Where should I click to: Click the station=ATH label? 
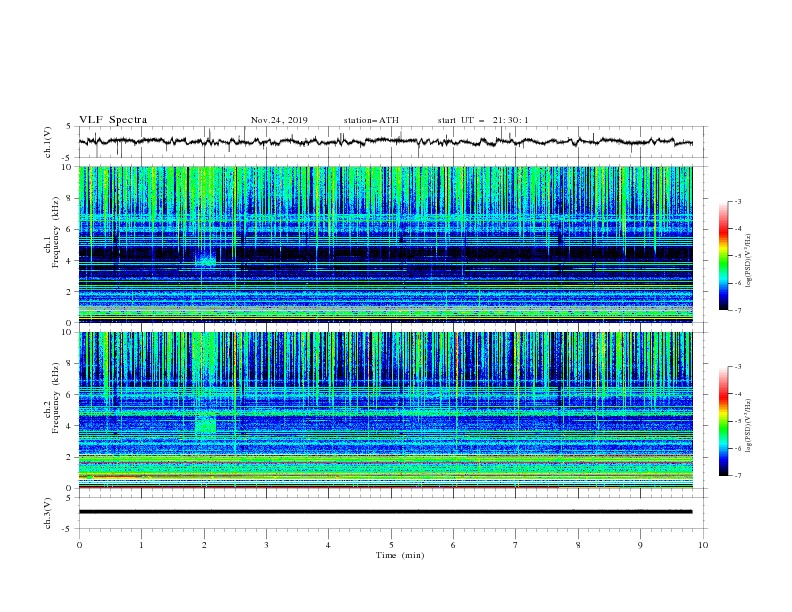click(371, 120)
